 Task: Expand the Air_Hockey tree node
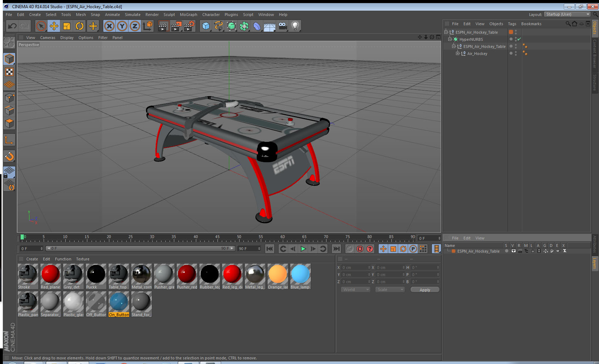click(457, 53)
